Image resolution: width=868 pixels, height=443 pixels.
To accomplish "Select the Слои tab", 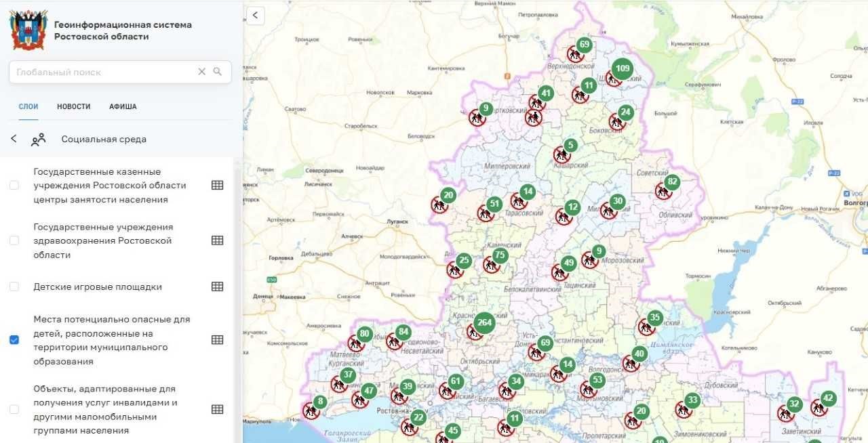I will click(x=28, y=106).
